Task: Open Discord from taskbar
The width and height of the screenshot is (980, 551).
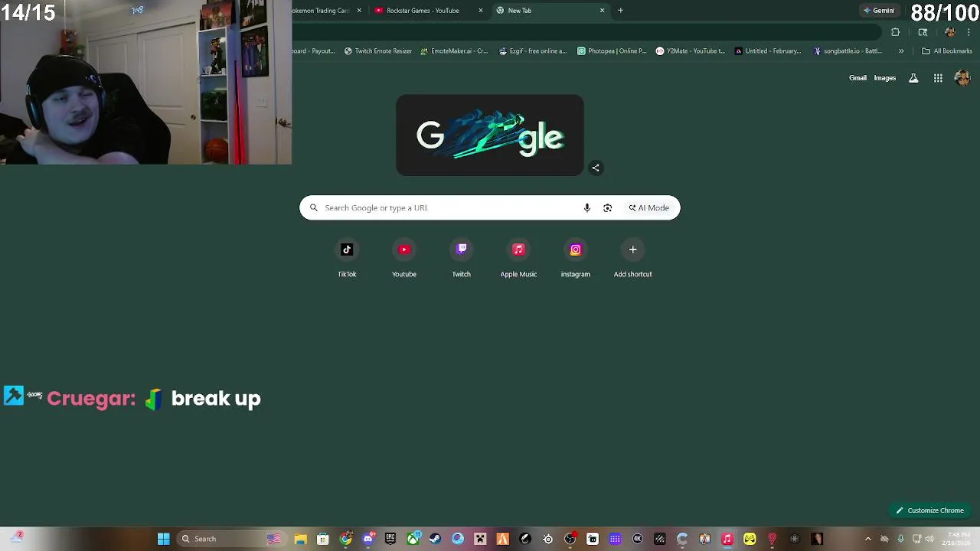Action: [x=368, y=539]
